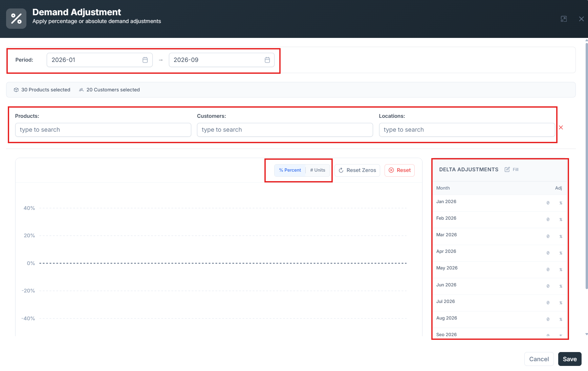This screenshot has width=588, height=371.
Task: Click the 40% axis label
Action: (x=29, y=208)
